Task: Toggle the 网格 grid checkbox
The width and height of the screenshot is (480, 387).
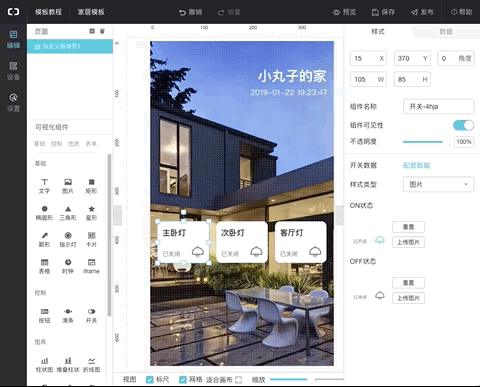Action: coord(182,379)
